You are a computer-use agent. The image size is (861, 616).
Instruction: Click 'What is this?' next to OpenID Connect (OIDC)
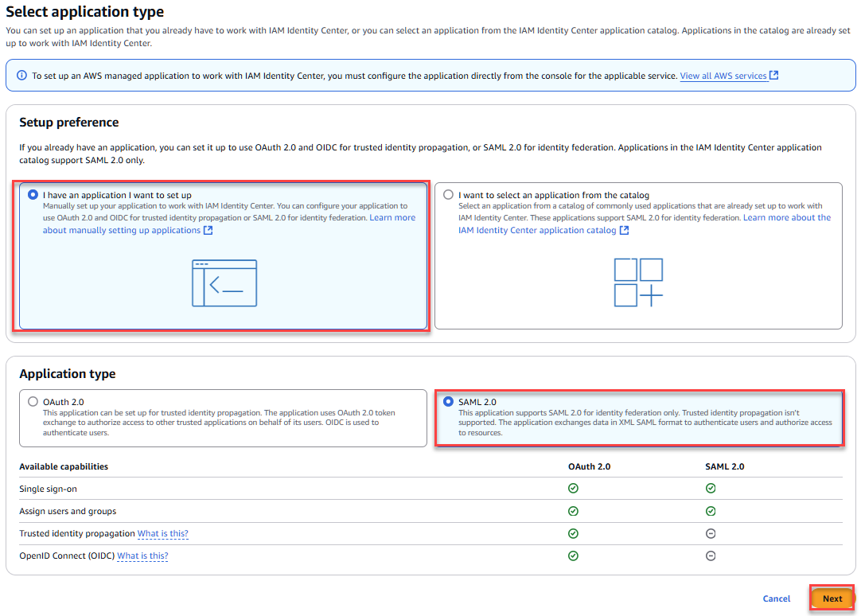pyautogui.click(x=142, y=556)
